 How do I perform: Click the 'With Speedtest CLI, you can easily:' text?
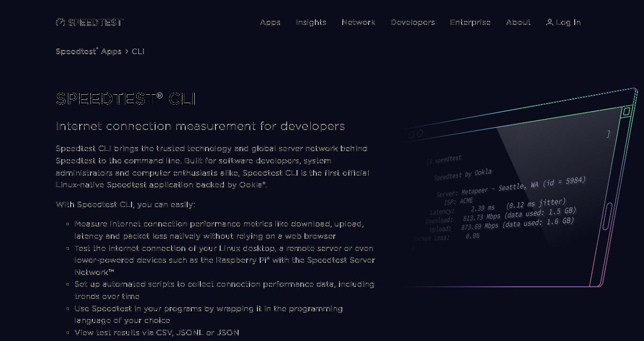[x=125, y=204]
